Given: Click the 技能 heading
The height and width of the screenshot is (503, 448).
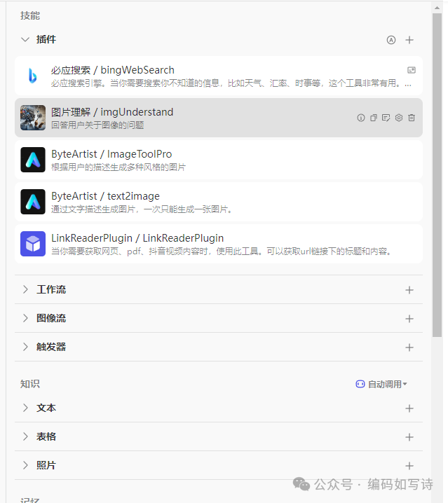Looking at the screenshot, I should tap(30, 15).
